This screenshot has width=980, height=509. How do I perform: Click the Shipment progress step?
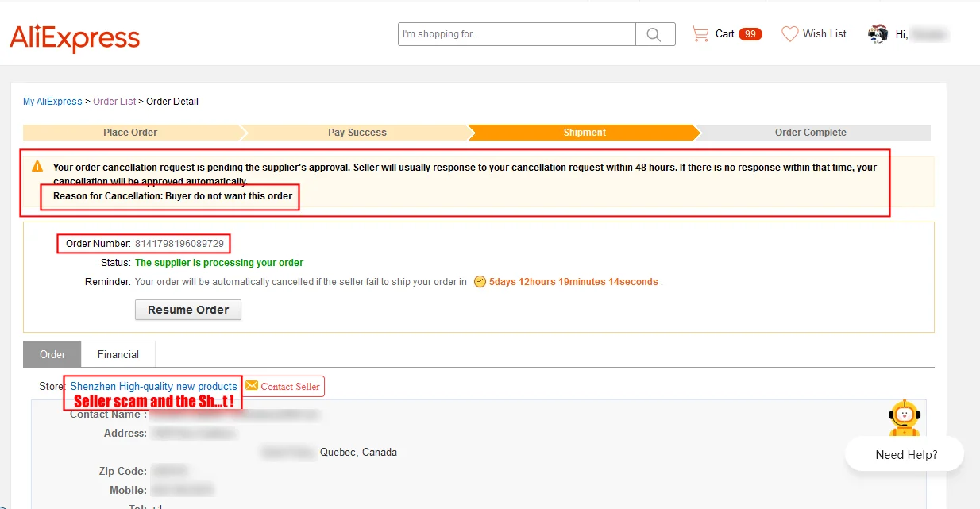click(x=585, y=133)
